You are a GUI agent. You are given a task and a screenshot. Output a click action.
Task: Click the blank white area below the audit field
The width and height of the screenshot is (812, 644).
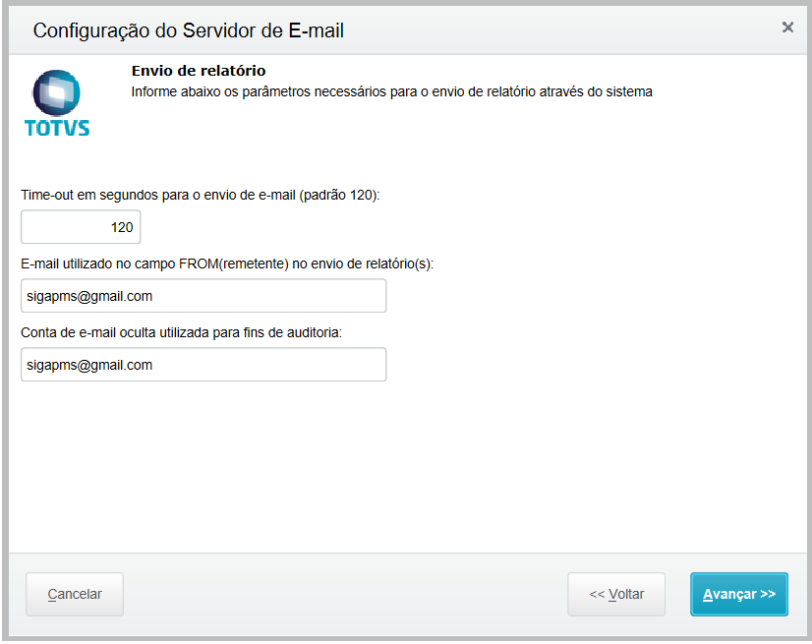click(x=408, y=466)
